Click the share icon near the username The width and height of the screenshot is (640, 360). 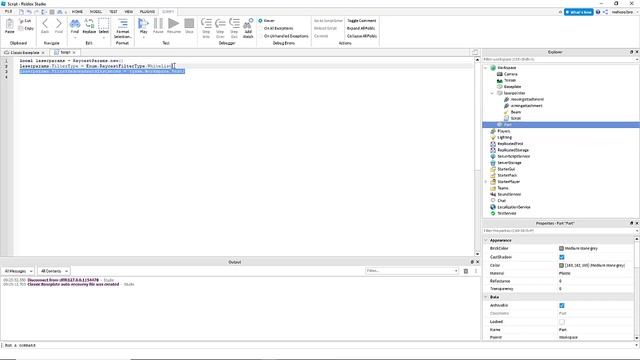coord(605,12)
